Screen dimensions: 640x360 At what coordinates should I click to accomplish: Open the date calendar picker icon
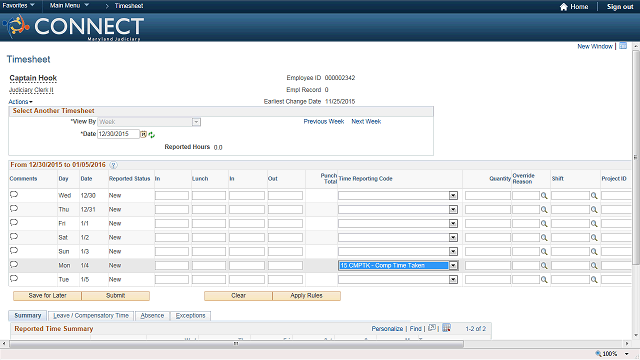[x=144, y=134]
